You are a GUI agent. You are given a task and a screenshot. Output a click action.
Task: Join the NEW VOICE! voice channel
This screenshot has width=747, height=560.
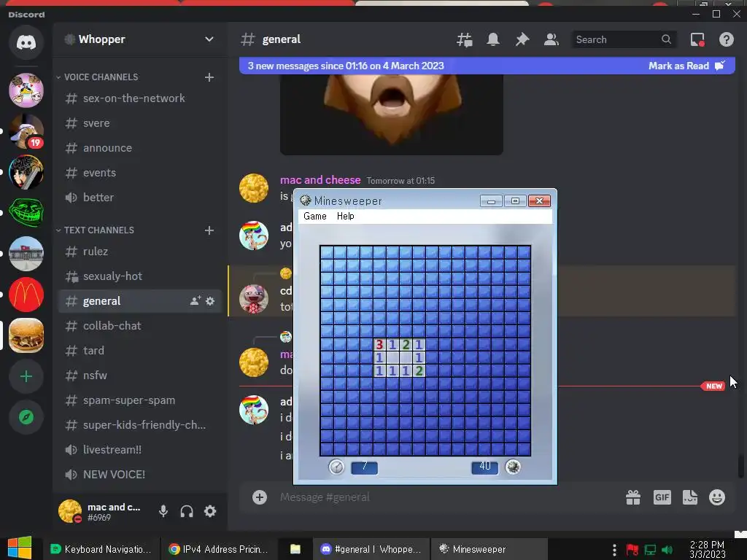click(x=139, y=474)
